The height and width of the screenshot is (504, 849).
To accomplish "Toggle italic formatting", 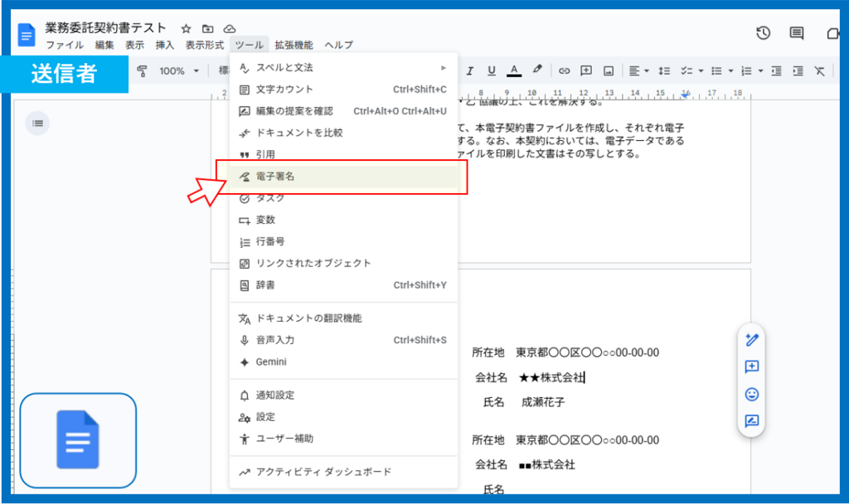I will (x=469, y=70).
